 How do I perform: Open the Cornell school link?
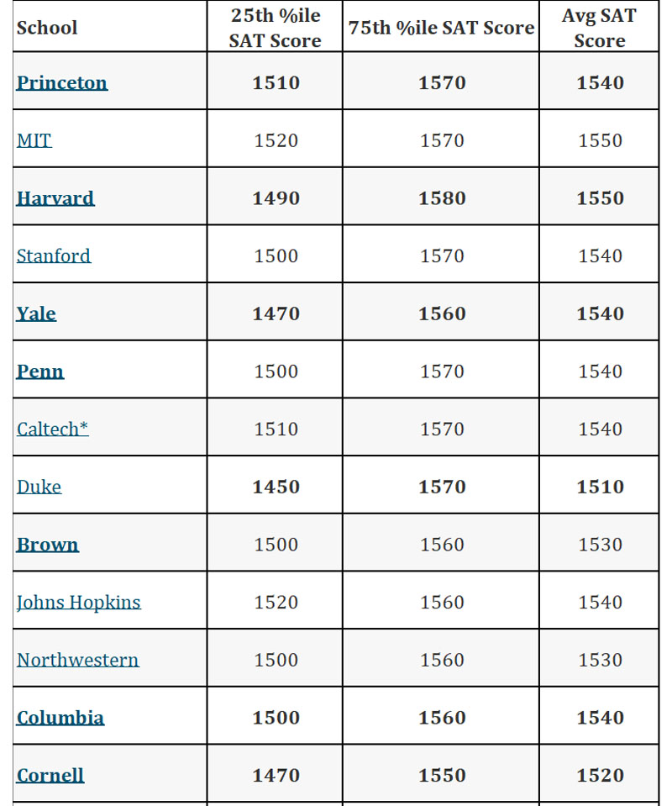pyautogui.click(x=50, y=775)
